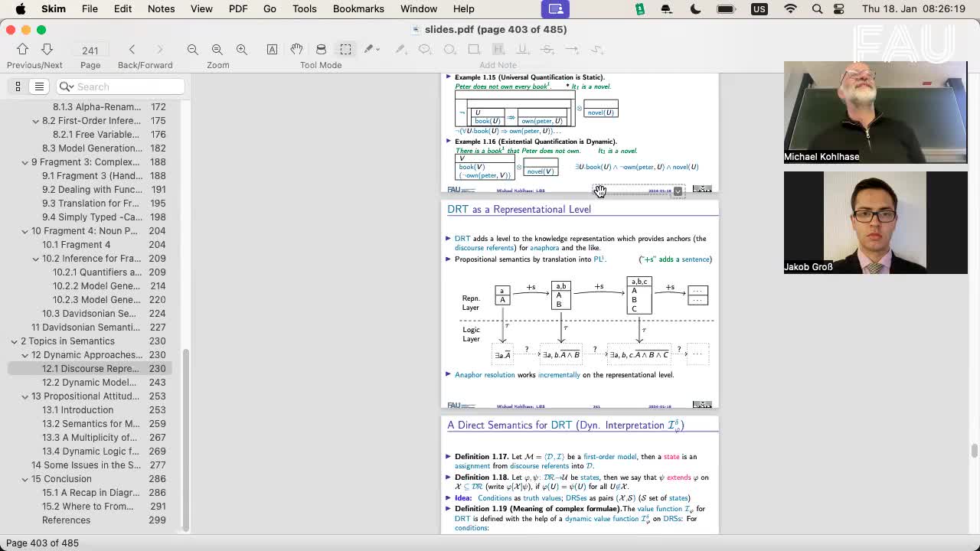Select the scroll hand tool
Image resolution: width=980 pixels, height=551 pixels.
tap(296, 49)
